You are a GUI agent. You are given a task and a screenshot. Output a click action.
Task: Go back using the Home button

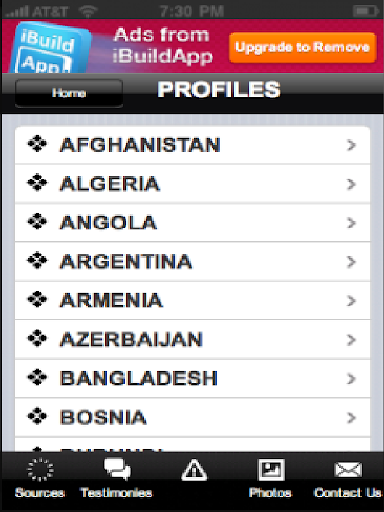(x=69, y=93)
